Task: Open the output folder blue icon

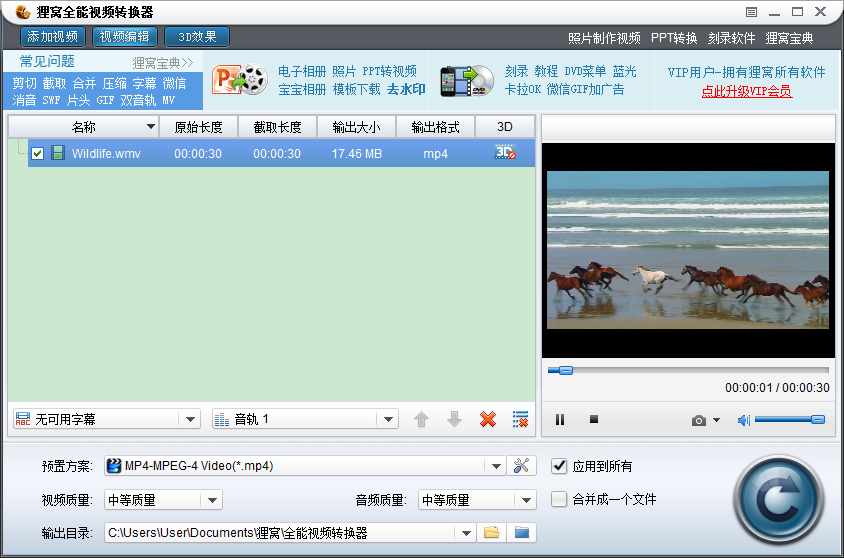Action: point(521,533)
